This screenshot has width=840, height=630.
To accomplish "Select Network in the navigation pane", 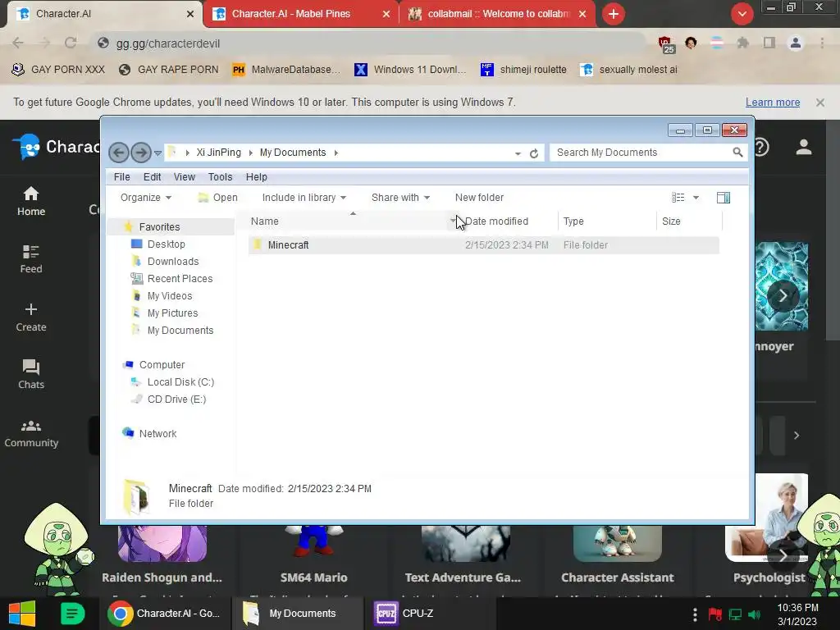I will [x=157, y=433].
